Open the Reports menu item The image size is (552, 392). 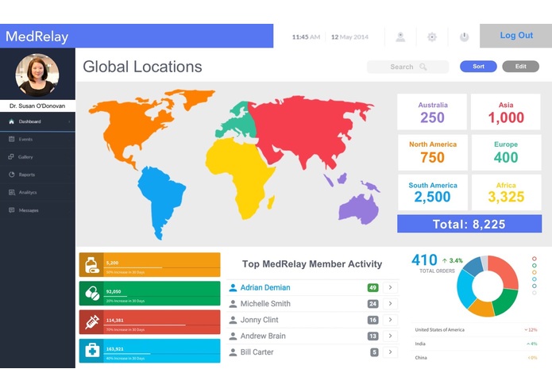click(x=37, y=175)
